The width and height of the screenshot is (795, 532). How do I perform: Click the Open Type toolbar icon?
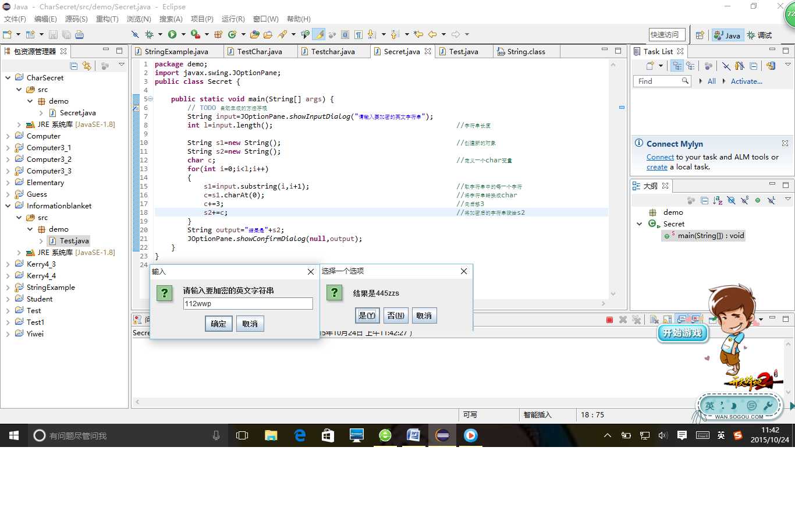point(255,35)
